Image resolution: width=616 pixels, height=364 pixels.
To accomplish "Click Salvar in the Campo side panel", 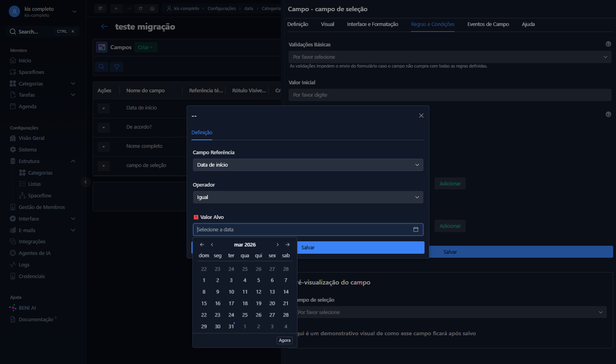I will coord(450,252).
